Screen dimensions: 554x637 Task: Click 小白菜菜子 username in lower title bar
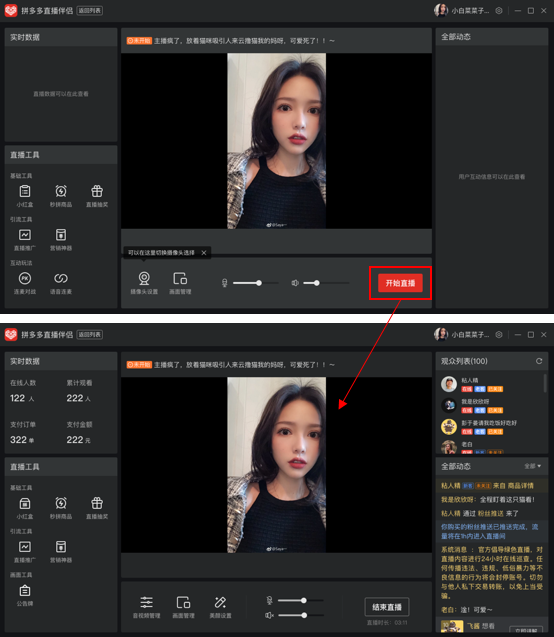click(470, 335)
